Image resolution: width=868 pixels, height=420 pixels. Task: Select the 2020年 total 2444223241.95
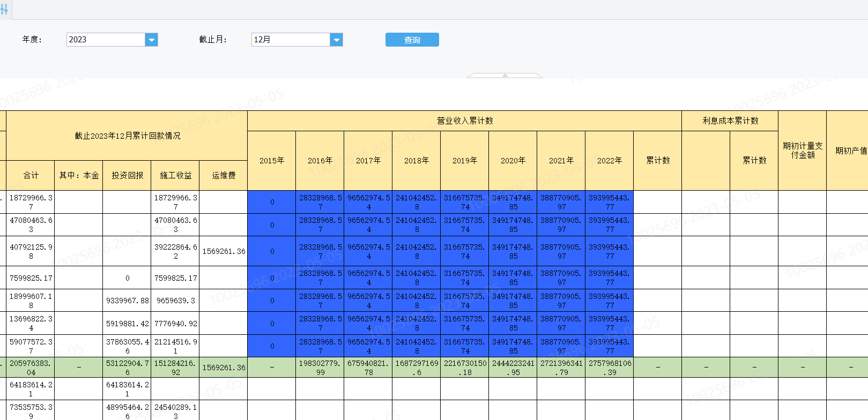pyautogui.click(x=513, y=367)
